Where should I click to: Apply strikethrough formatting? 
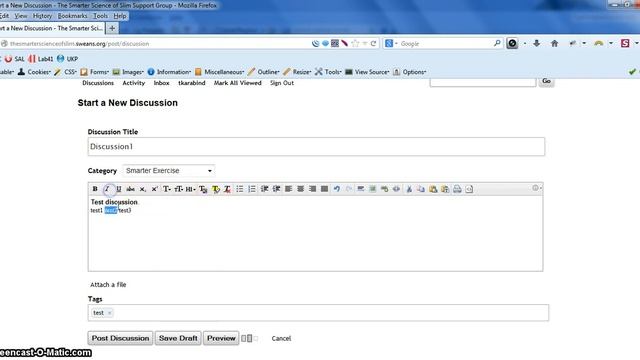tap(131, 189)
